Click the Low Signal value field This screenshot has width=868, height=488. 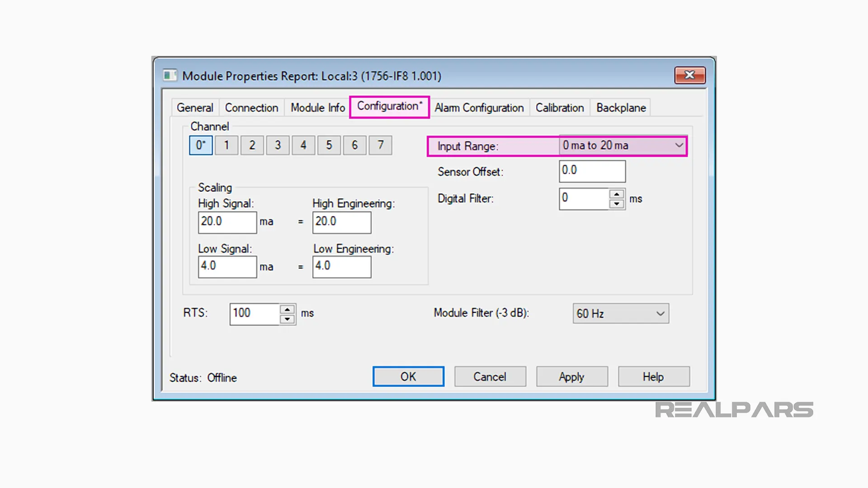(x=227, y=267)
